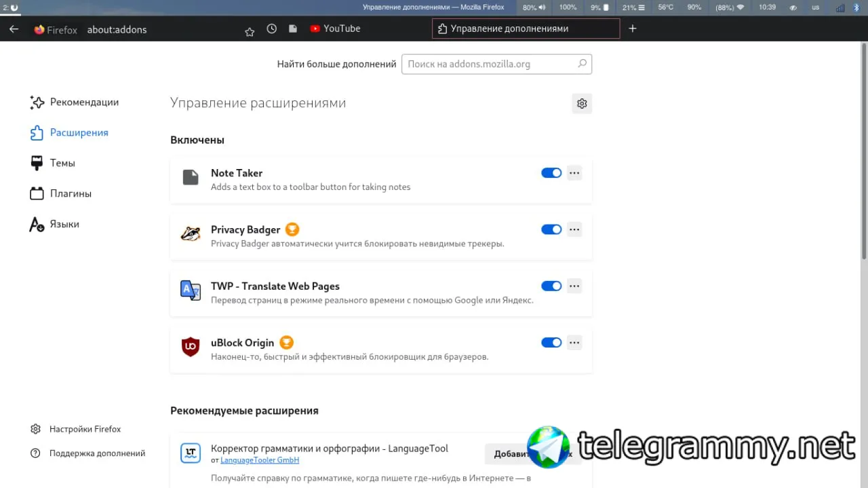This screenshot has height=488, width=868.
Task: Click the recommended badge next to uBlock Origin
Action: click(286, 343)
